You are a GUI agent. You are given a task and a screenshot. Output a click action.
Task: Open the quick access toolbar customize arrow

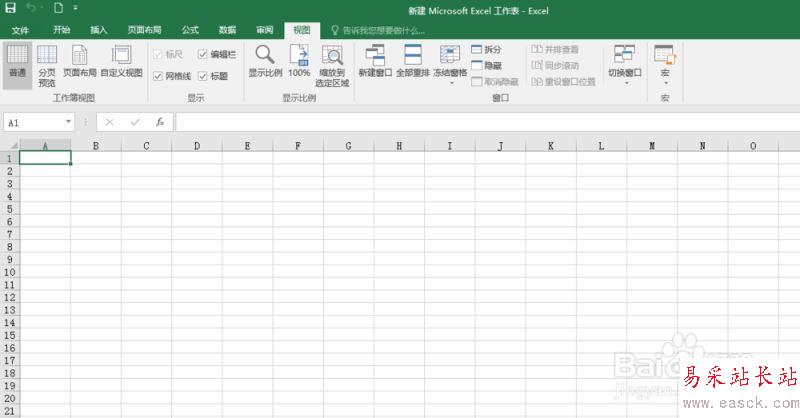click(x=76, y=8)
